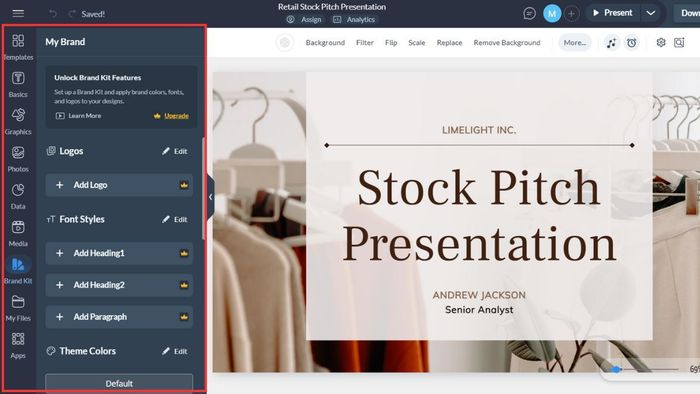Click the M user avatar
This screenshot has width=700, height=394.
(552, 13)
